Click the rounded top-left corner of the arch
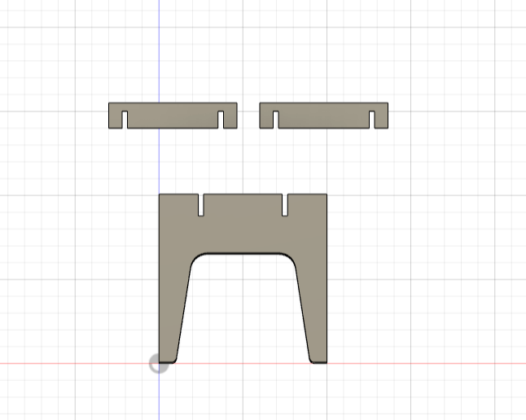 (196, 259)
